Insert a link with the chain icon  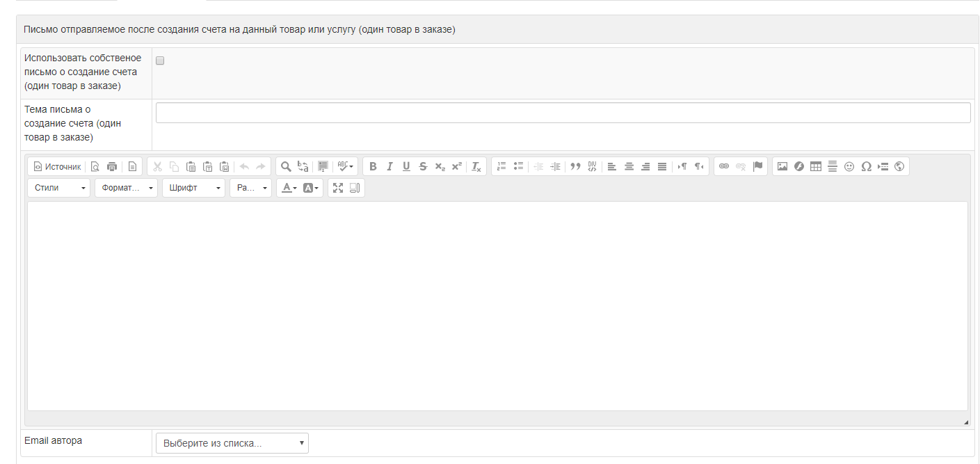(724, 167)
